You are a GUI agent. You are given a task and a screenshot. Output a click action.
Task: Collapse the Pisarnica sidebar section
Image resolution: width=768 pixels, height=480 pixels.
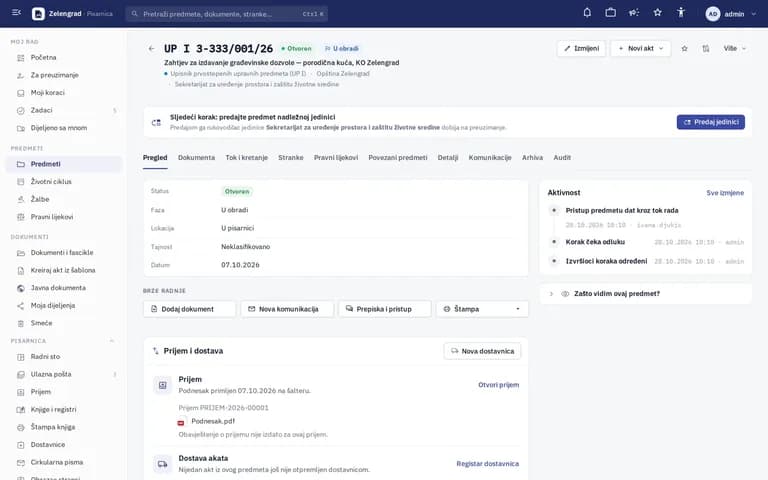tap(112, 341)
